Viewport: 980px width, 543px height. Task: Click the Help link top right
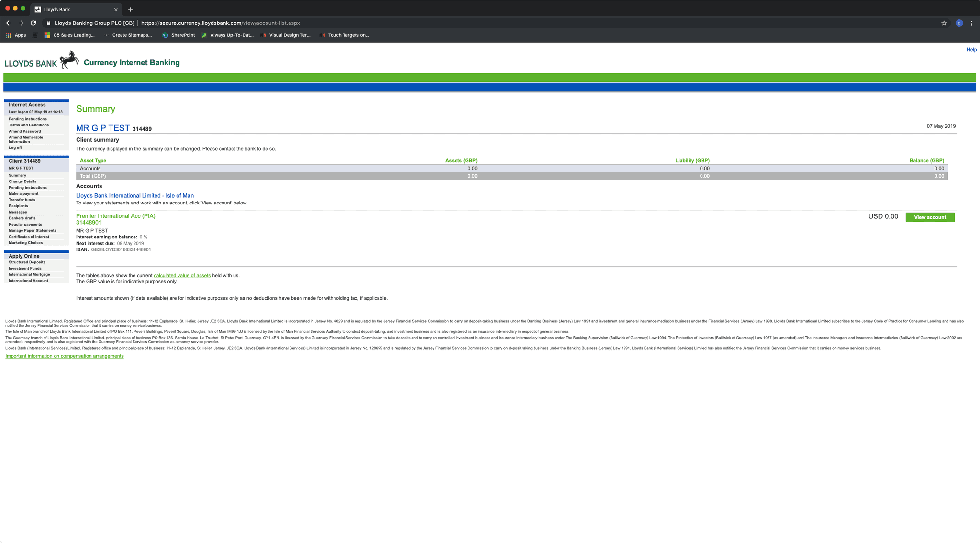(x=971, y=50)
